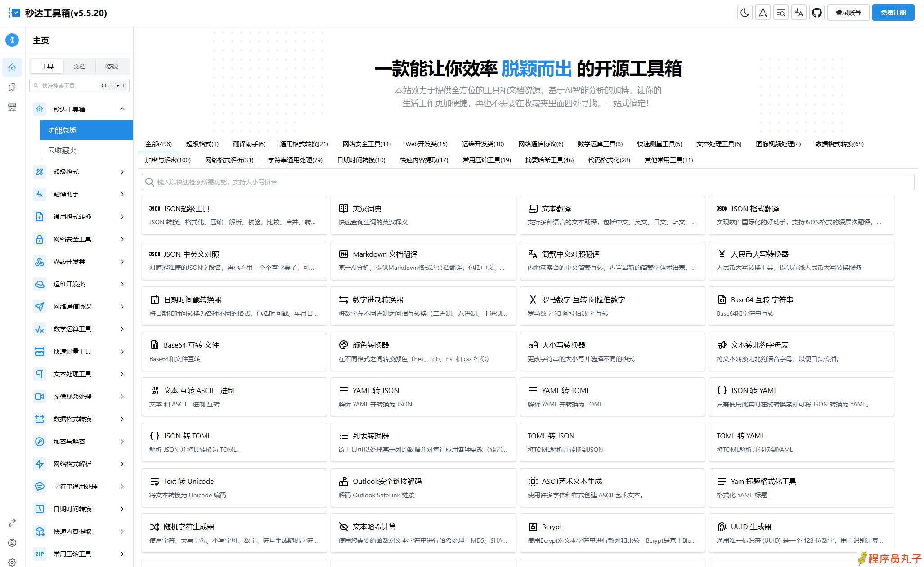Viewport: 924px width, 567px height.
Task: Click the X icon of 罗马数字 互转 阿拉伯数字
Action: 533,299
